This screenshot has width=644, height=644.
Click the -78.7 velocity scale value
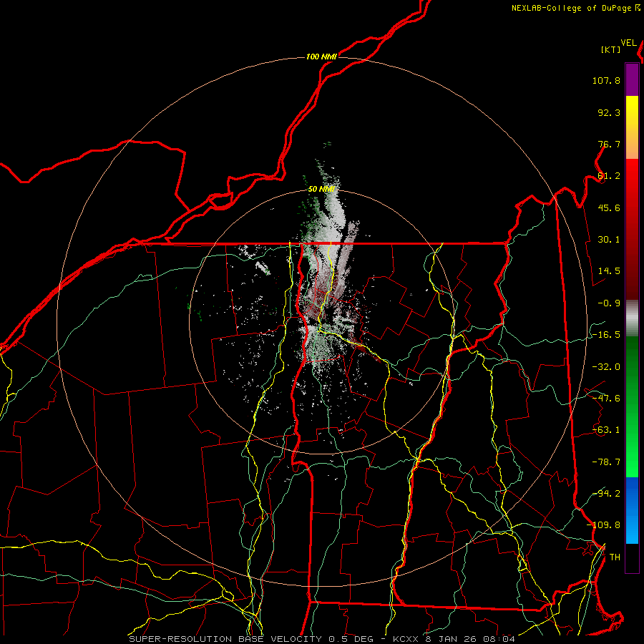606,462
